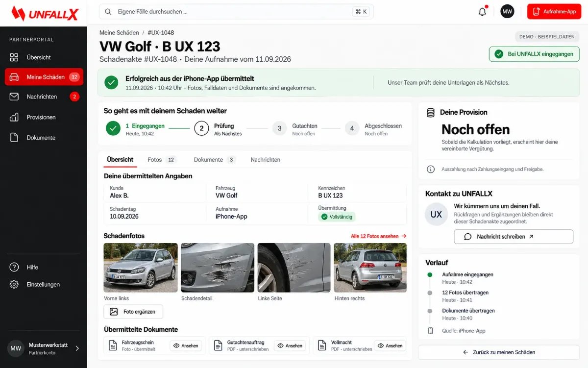Screen dimensions: 588x368
Task: Click the coin stack icon at Deine Provision
Action: point(431,113)
